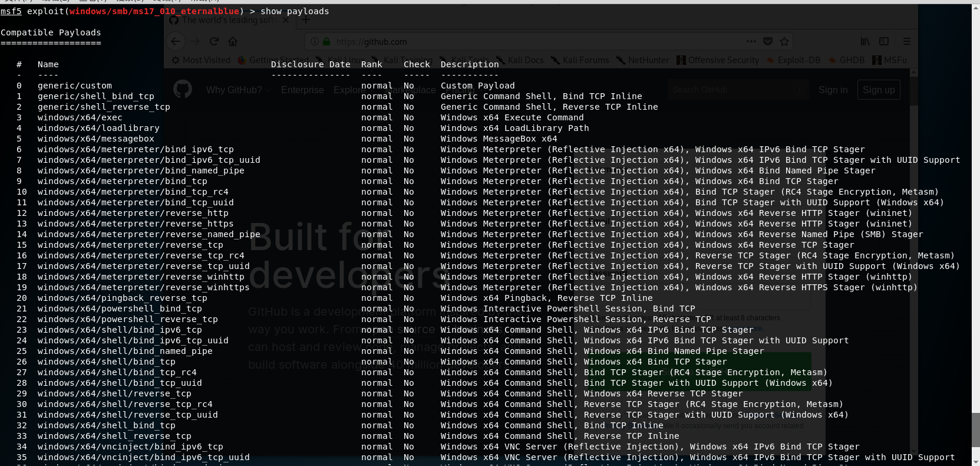Screen dimensions: 980x466
Task: Show site information icon in address bar
Action: click(315, 41)
